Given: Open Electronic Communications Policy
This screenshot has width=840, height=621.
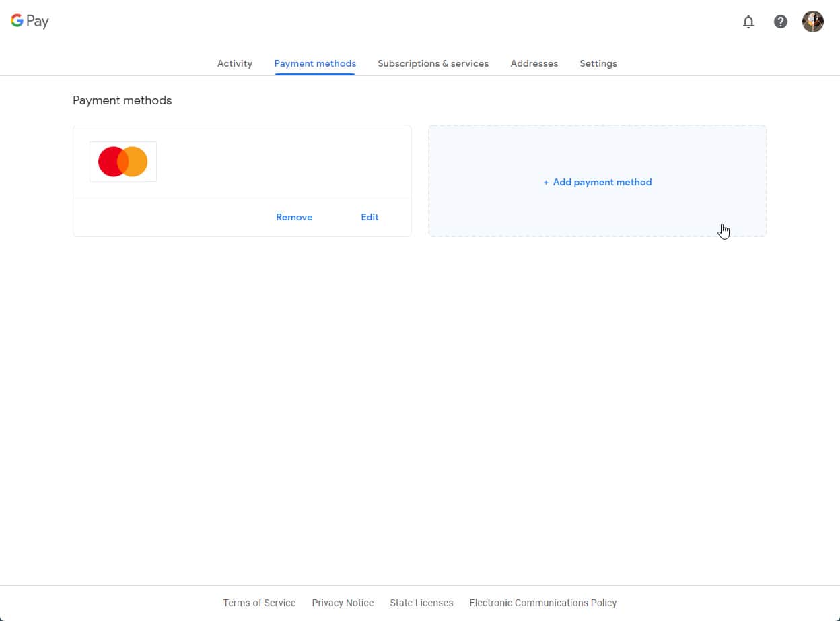Looking at the screenshot, I should 542,603.
